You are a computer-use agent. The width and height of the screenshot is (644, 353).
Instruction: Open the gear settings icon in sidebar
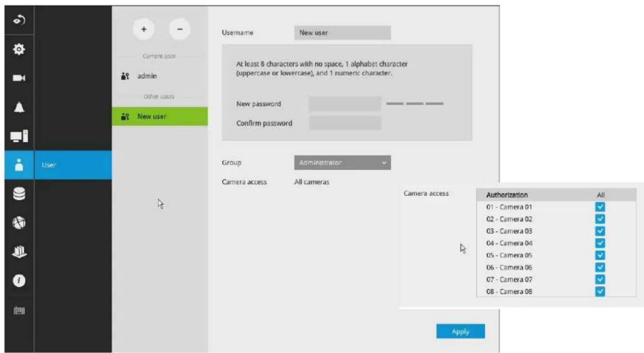point(19,50)
